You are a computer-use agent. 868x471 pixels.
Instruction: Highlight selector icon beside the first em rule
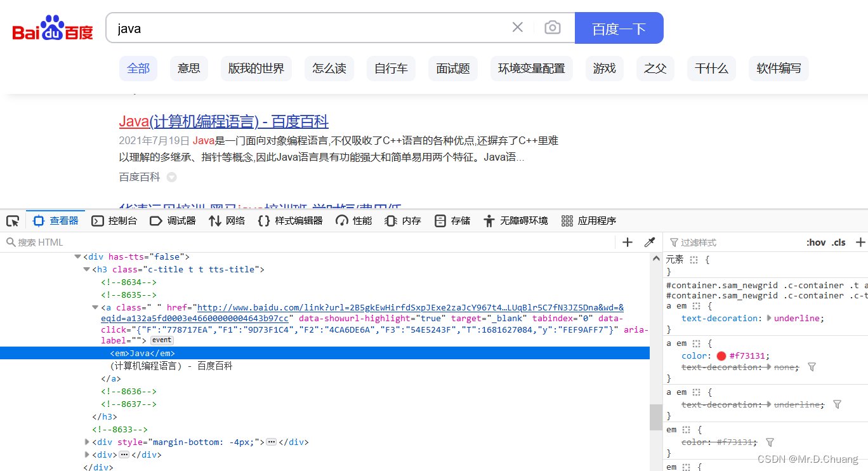(686, 430)
